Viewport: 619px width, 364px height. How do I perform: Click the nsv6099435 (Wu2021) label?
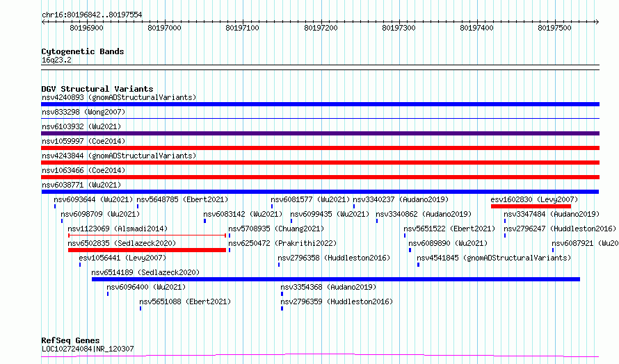[330, 214]
